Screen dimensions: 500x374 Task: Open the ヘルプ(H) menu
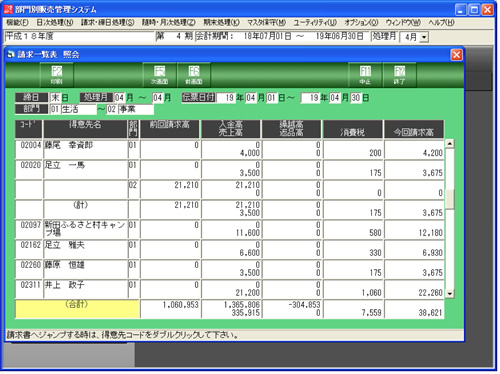coord(441,23)
